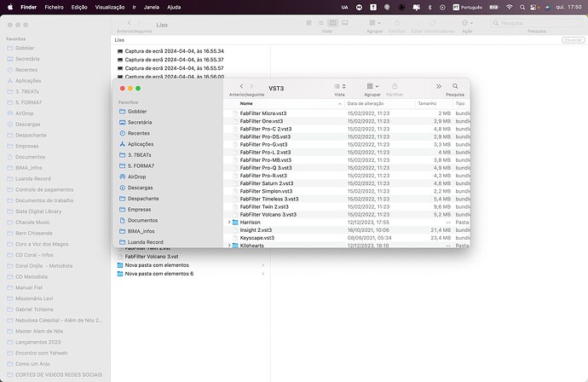Sort by Tipo column
The height and width of the screenshot is (382, 588).
(460, 103)
